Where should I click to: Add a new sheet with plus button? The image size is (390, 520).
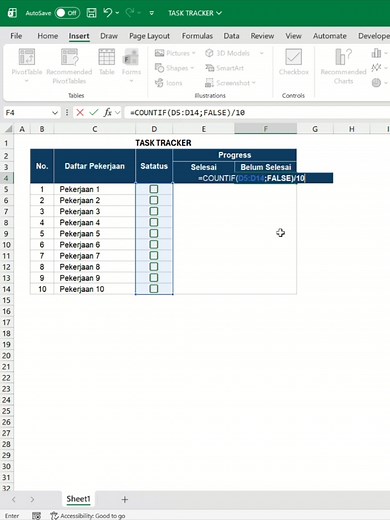point(125,499)
